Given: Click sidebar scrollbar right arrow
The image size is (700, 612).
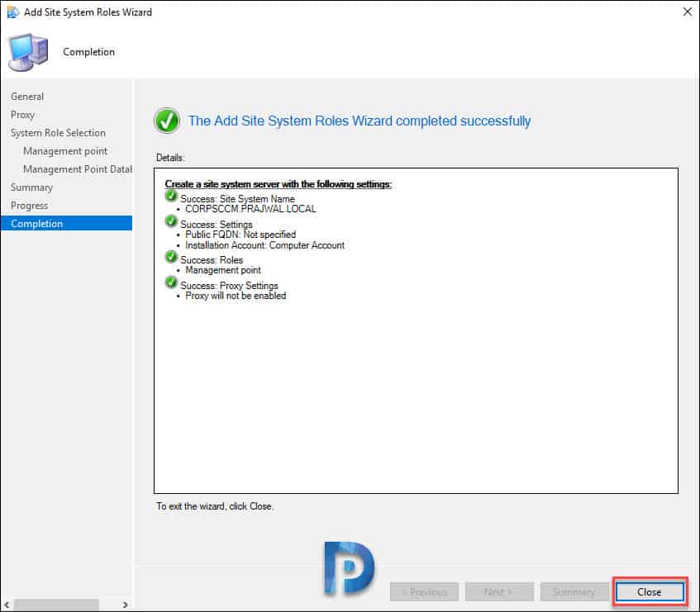Looking at the screenshot, I should (126, 605).
